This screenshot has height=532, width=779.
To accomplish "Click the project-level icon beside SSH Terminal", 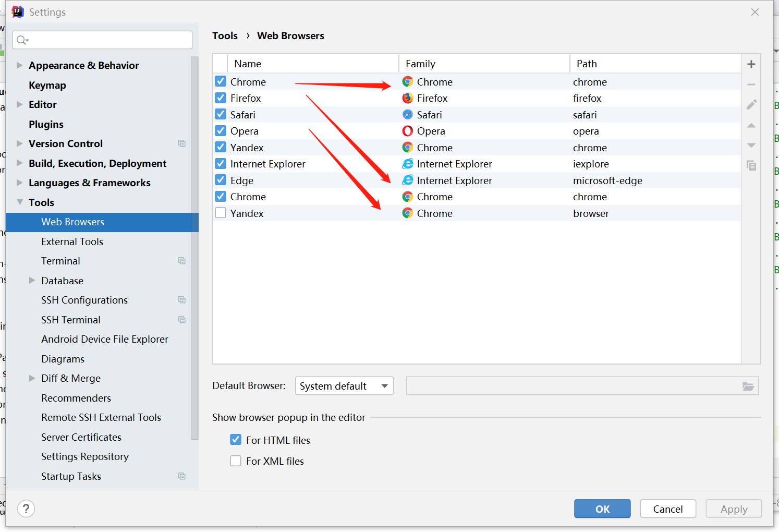I will point(181,320).
